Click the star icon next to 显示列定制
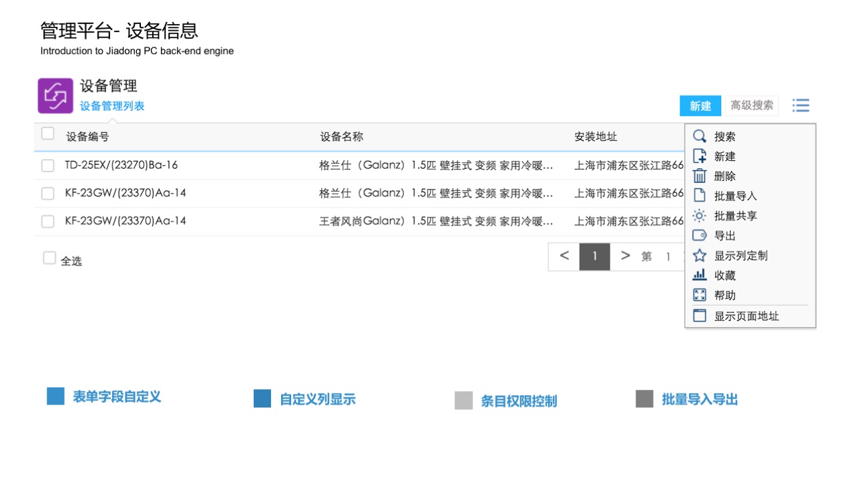This screenshot has width=868, height=488. (x=699, y=256)
